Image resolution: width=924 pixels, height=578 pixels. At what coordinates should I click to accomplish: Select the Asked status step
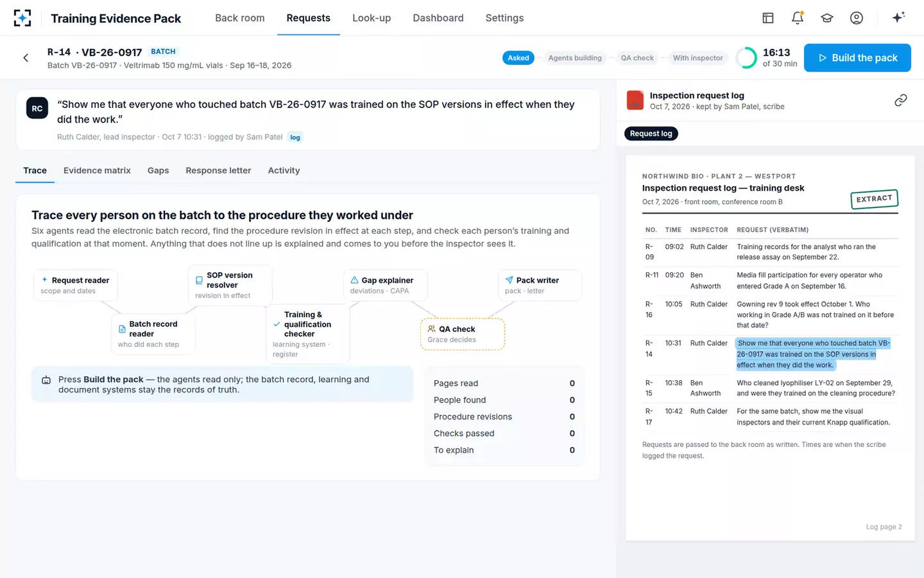pyautogui.click(x=518, y=58)
